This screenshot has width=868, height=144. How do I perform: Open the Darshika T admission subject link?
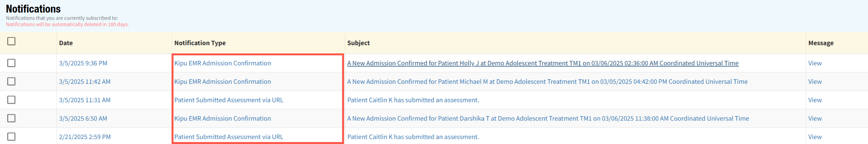548,119
